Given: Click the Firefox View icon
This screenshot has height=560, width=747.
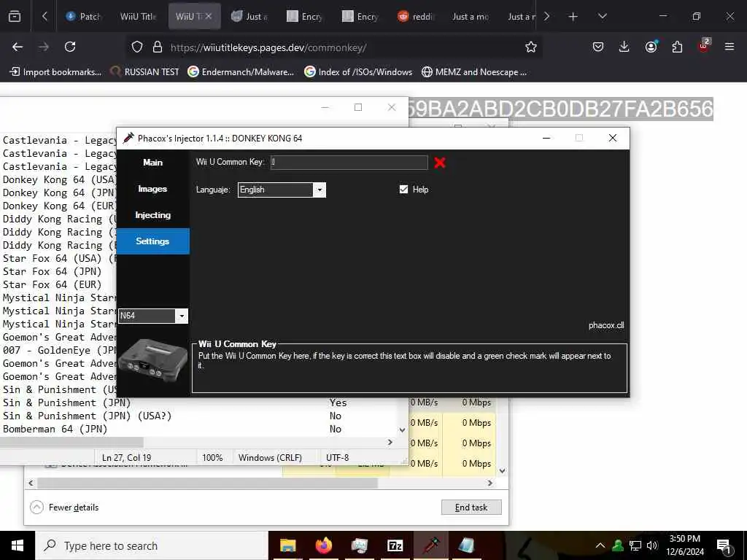Looking at the screenshot, I should pyautogui.click(x=15, y=17).
